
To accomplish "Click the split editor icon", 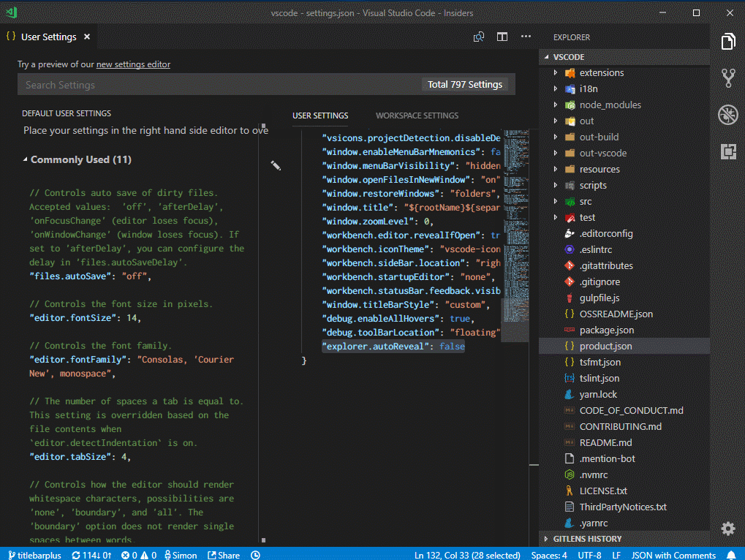I will 502,37.
